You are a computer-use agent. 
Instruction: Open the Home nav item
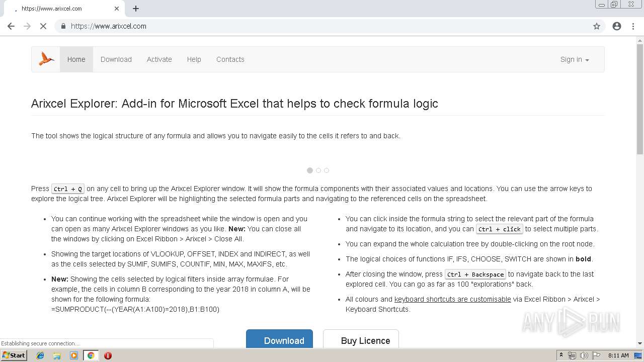coord(76,59)
